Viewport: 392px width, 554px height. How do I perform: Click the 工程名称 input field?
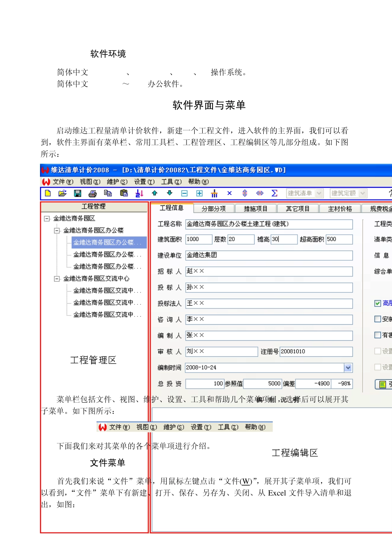pyautogui.click(x=269, y=224)
